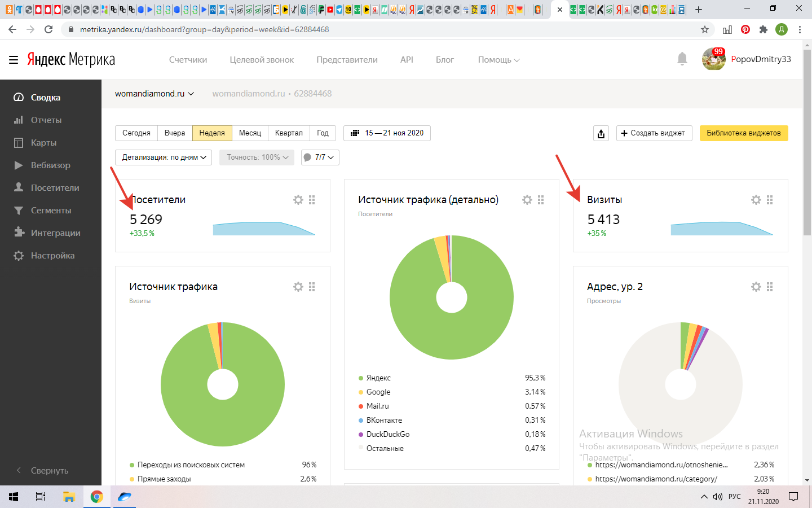Image resolution: width=812 pixels, height=508 pixels.
Task: Click the Вебвизор sidebar item
Action: click(50, 165)
